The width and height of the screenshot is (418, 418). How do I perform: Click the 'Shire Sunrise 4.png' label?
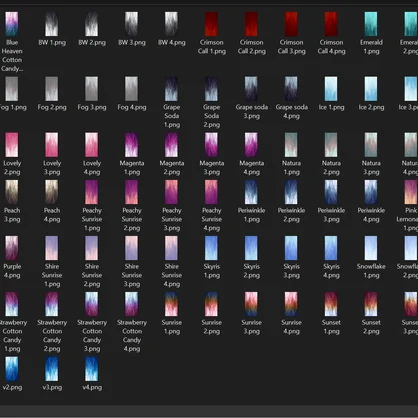(172, 275)
